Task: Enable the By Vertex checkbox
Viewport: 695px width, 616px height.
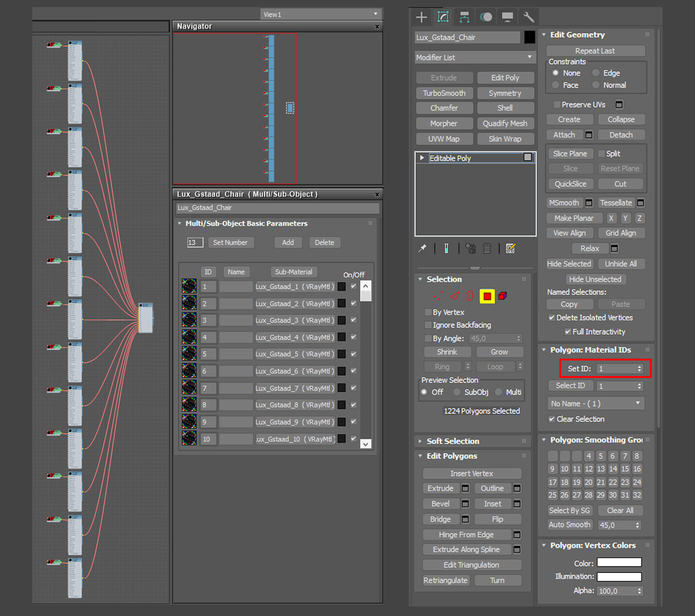Action: (428, 312)
